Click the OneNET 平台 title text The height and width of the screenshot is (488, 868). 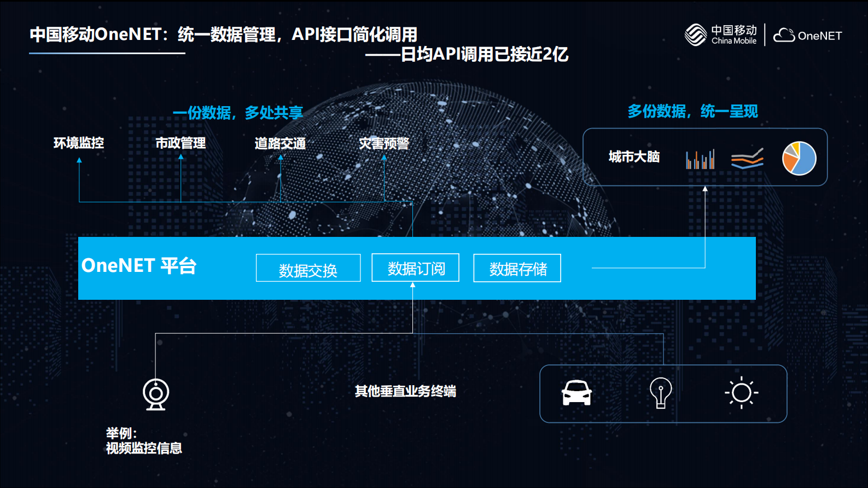click(x=139, y=265)
